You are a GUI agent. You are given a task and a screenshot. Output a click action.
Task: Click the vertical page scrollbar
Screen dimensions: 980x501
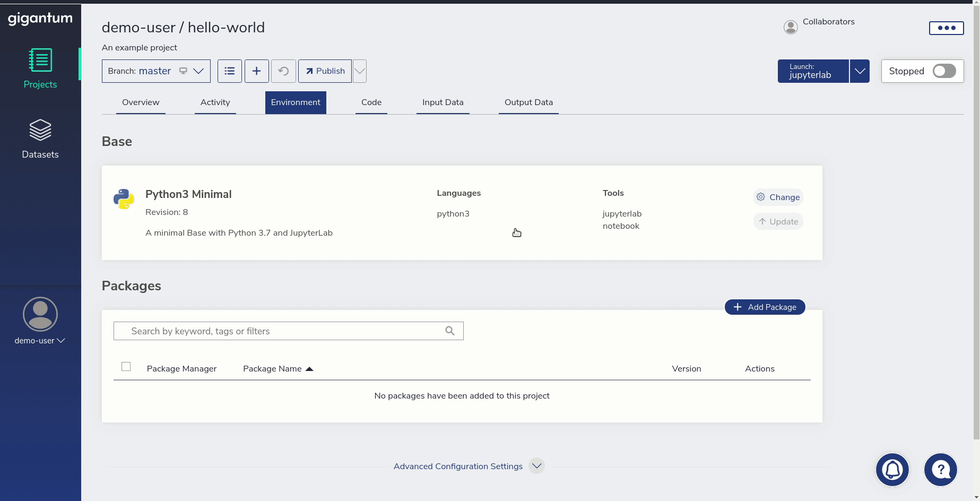[976, 223]
